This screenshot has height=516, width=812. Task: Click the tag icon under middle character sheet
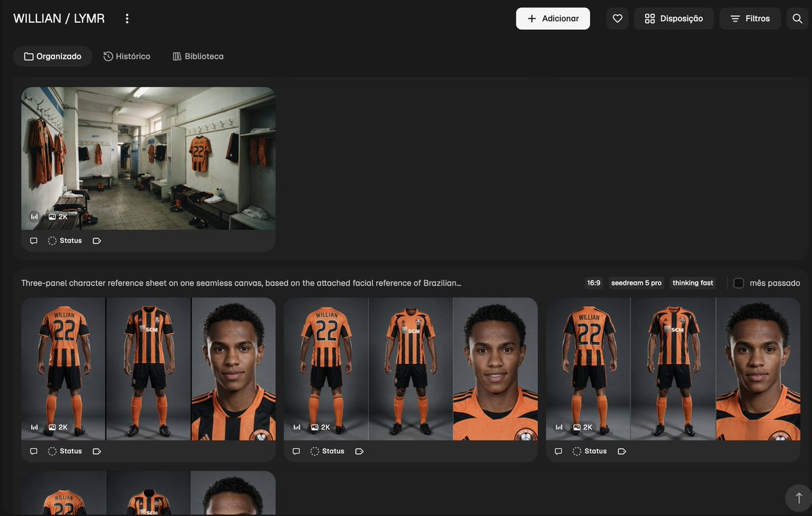click(359, 451)
